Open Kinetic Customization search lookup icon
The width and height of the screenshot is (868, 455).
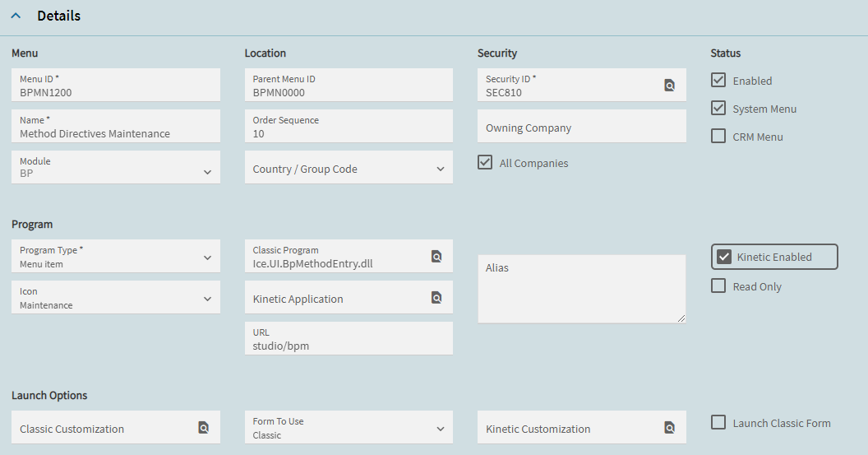pyautogui.click(x=669, y=427)
